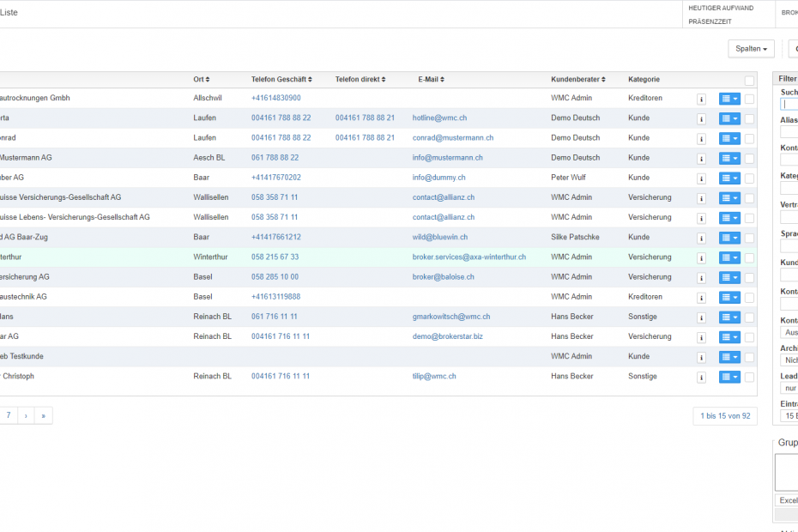Check the +41613119888 row checkbox
The image size is (798, 532).
coord(749,298)
